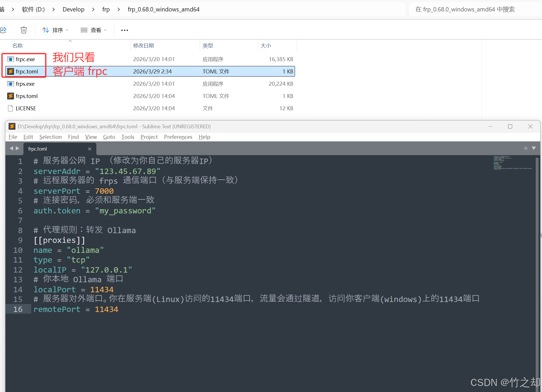The image size is (542, 392).
Task: Expand chevron after 软件 (D:) breadcrumb
Action: point(53,9)
